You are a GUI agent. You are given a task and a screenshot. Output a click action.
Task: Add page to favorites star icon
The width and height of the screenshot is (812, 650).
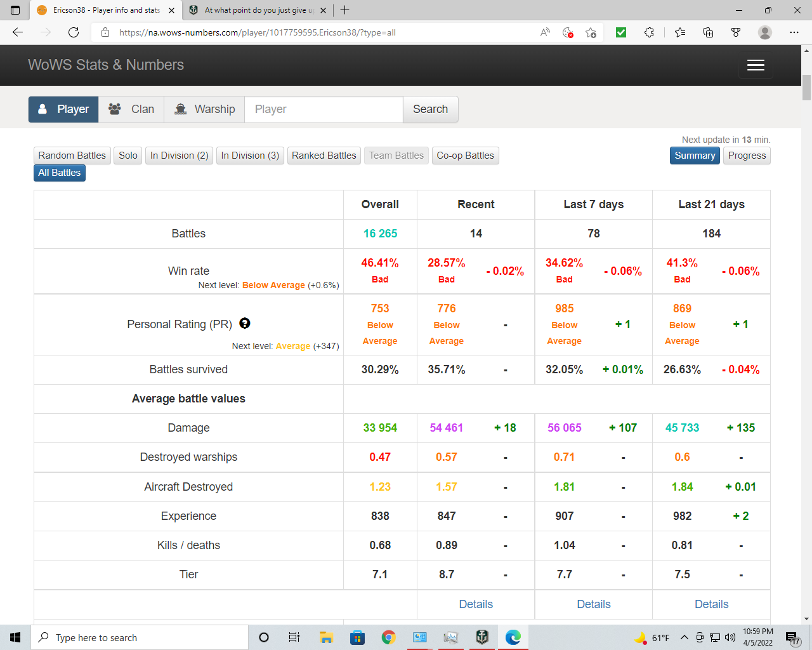click(x=591, y=32)
